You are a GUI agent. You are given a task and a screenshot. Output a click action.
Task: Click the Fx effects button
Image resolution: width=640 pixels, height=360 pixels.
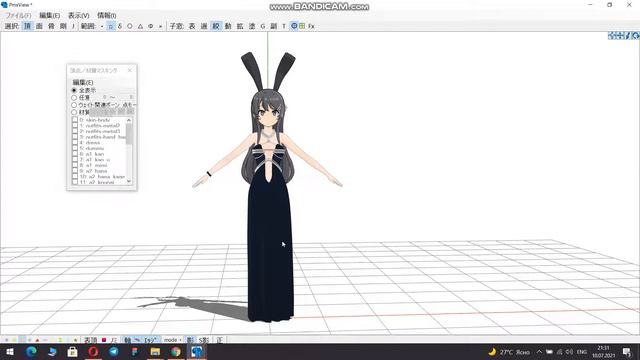tap(311, 26)
